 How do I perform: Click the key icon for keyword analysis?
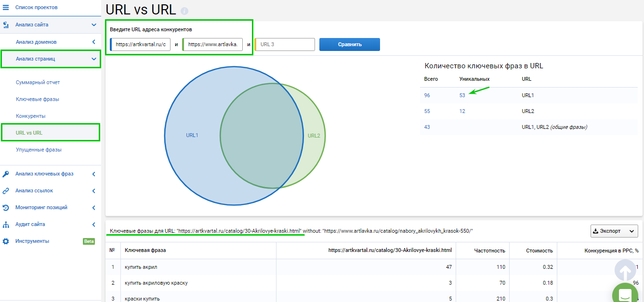pyautogui.click(x=6, y=174)
